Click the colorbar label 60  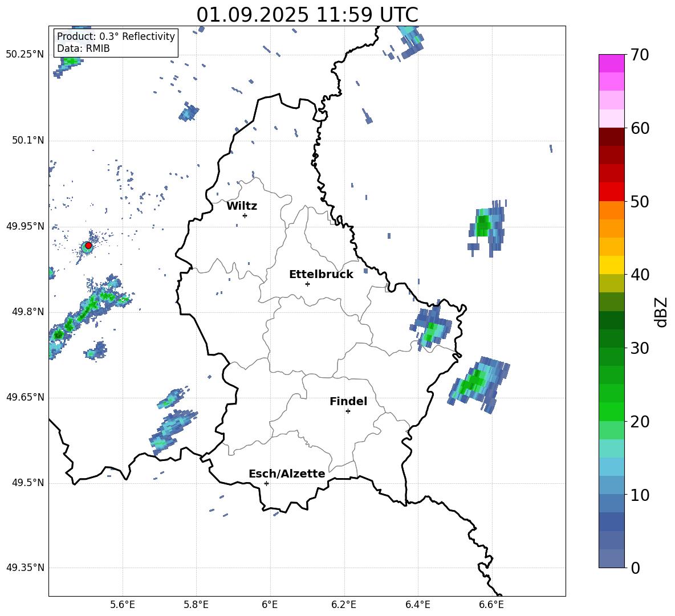point(640,128)
